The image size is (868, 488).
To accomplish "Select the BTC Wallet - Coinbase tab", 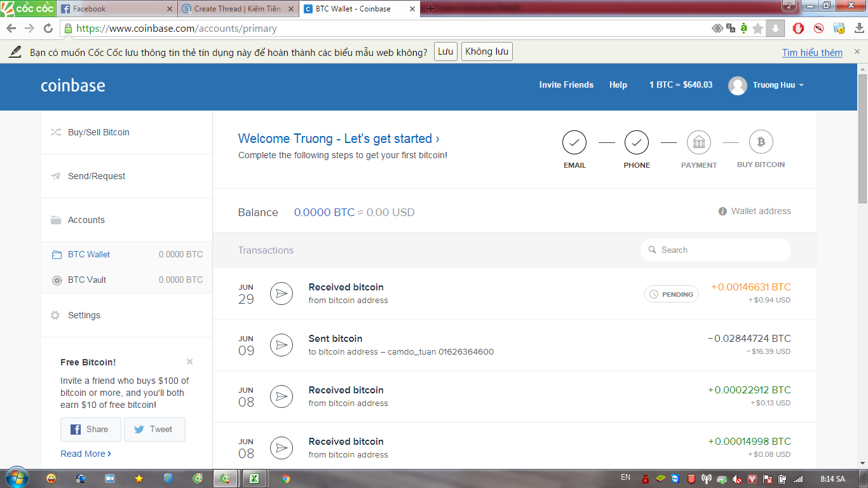I will click(359, 9).
